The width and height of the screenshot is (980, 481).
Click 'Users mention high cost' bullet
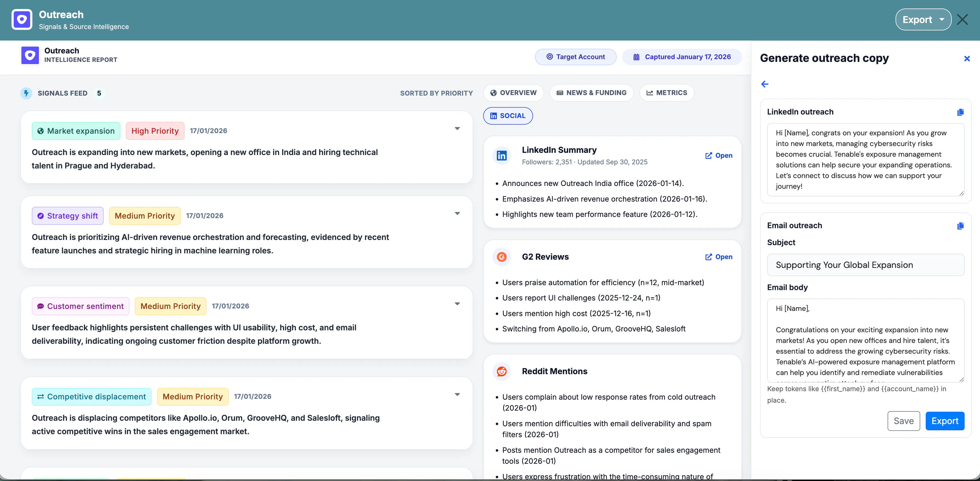[x=576, y=313]
